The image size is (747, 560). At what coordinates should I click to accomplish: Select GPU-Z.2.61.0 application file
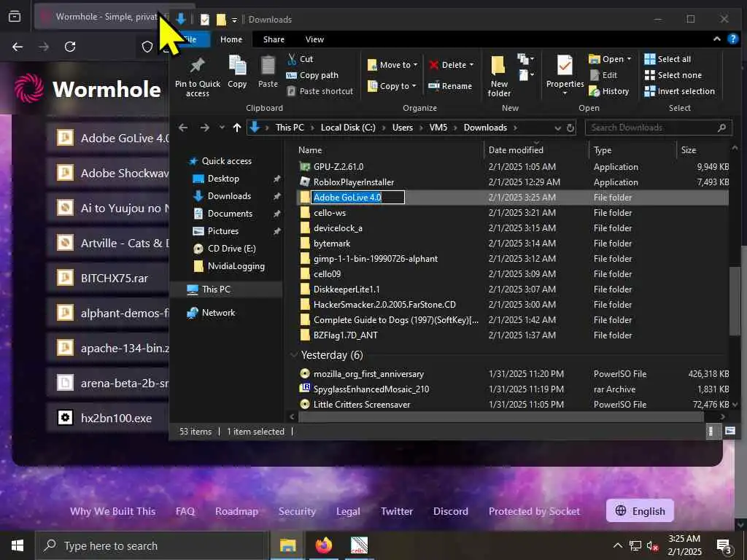coord(338,167)
